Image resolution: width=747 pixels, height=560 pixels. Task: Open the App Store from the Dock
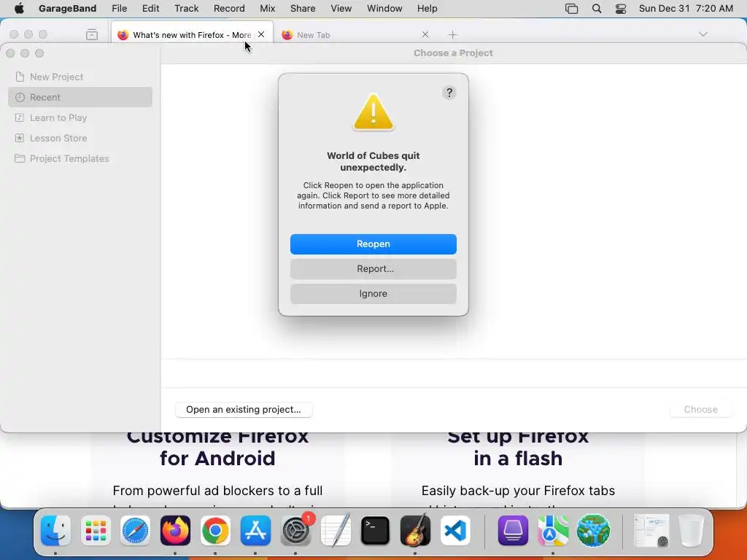pyautogui.click(x=255, y=530)
